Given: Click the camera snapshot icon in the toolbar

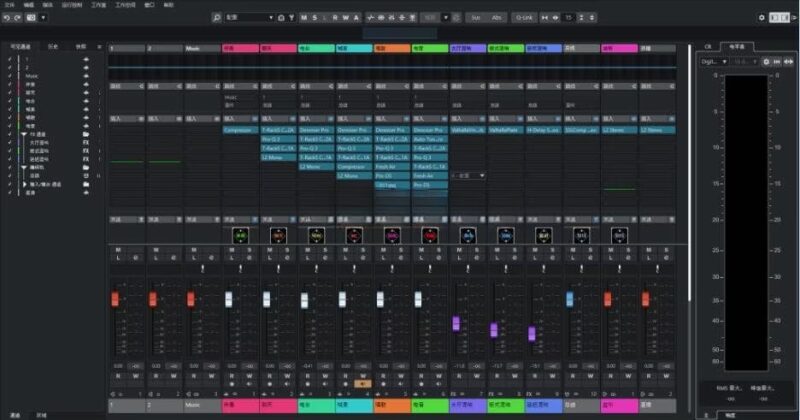Looking at the screenshot, I should coord(31,17).
